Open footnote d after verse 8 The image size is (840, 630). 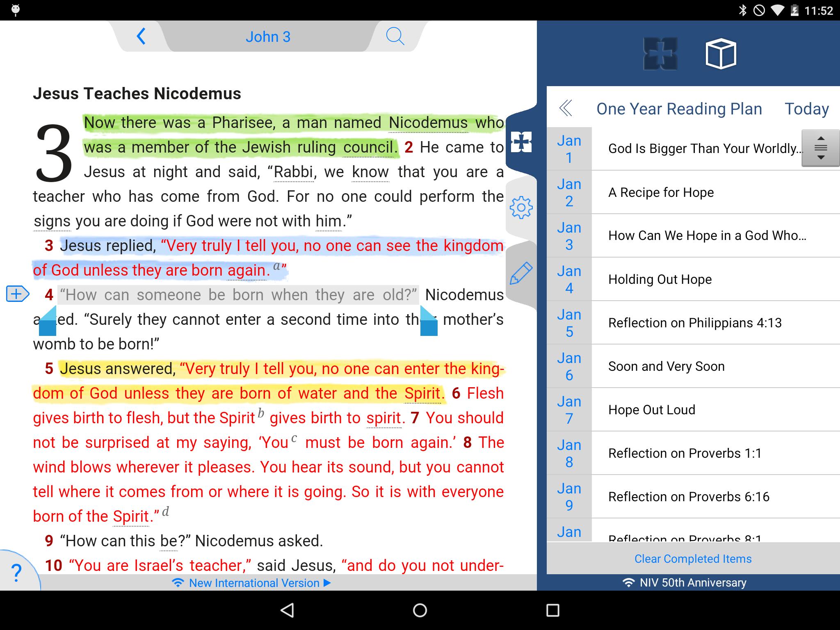(x=165, y=511)
